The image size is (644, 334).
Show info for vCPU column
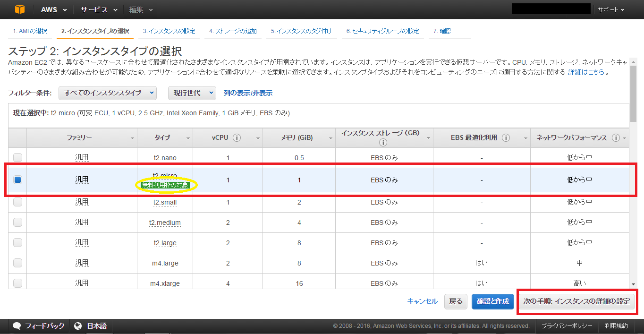pyautogui.click(x=237, y=138)
